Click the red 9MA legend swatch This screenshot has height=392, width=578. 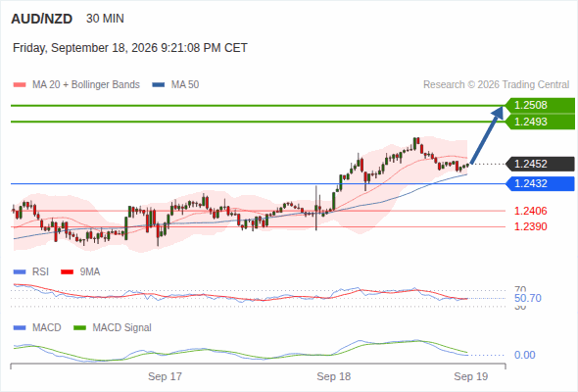click(x=67, y=272)
